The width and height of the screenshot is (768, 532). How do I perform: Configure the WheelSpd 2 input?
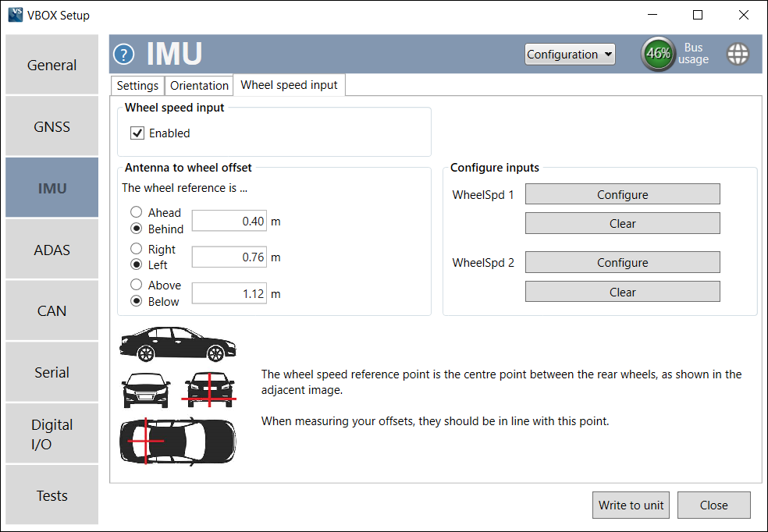click(x=623, y=262)
